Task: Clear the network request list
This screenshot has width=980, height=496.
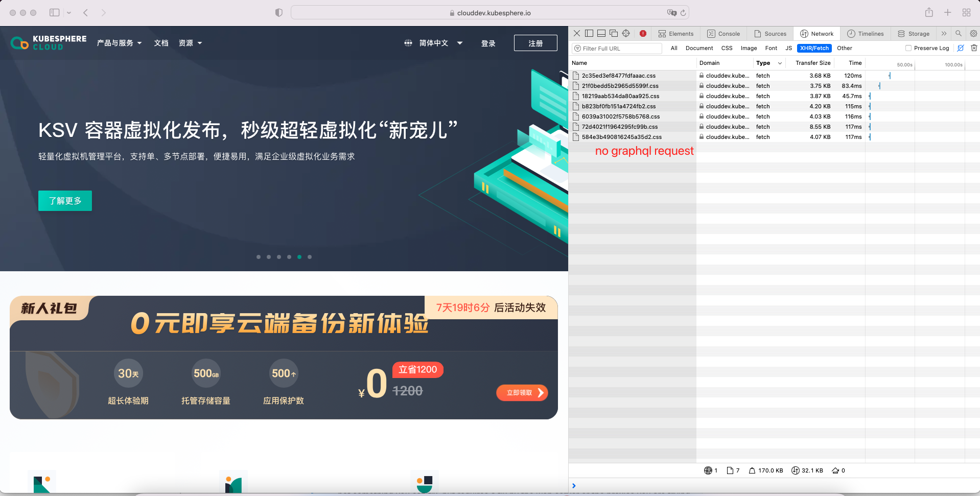Action: pos(974,48)
